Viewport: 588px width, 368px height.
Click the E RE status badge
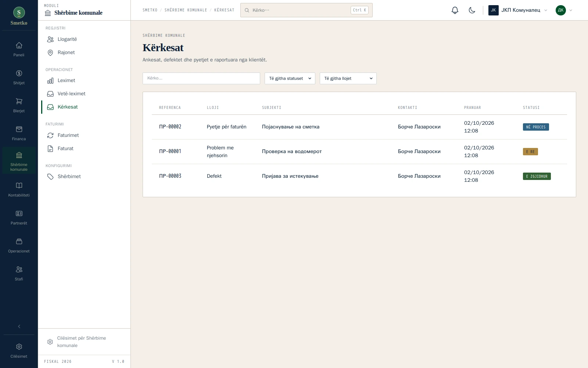click(x=530, y=152)
